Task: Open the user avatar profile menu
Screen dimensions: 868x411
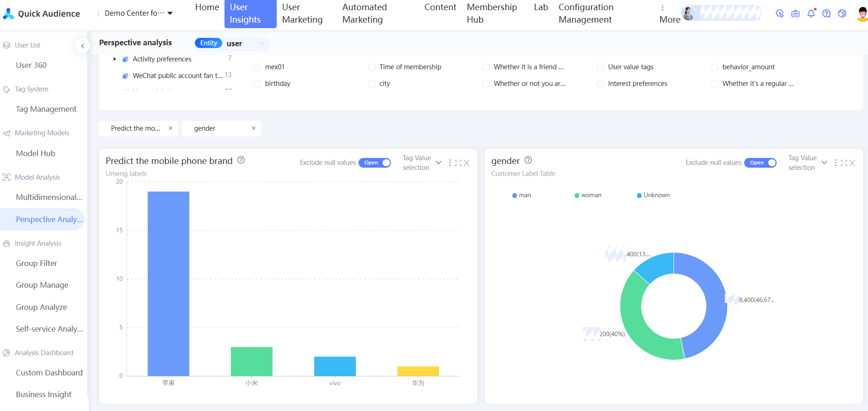Action: coord(862,13)
